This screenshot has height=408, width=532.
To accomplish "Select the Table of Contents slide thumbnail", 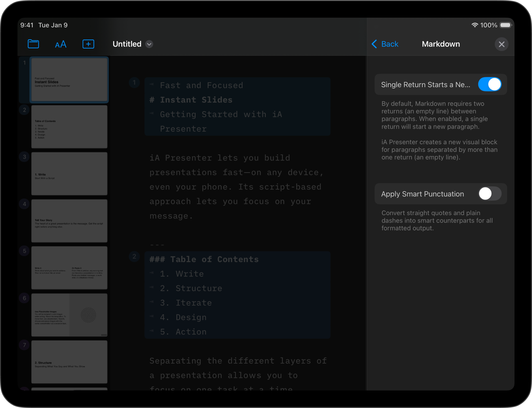I will point(69,127).
